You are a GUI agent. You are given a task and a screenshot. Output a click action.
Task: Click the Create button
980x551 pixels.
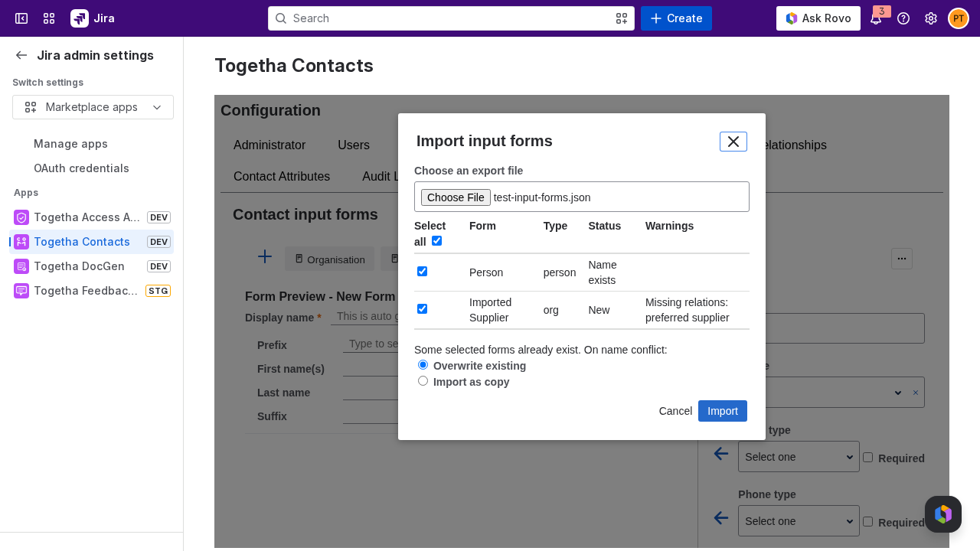pyautogui.click(x=676, y=18)
